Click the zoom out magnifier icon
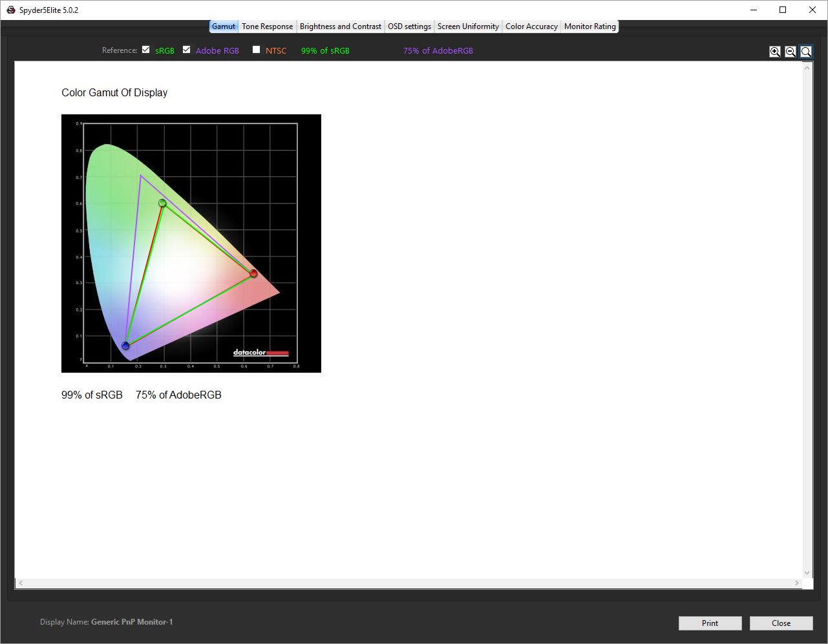 tap(790, 52)
